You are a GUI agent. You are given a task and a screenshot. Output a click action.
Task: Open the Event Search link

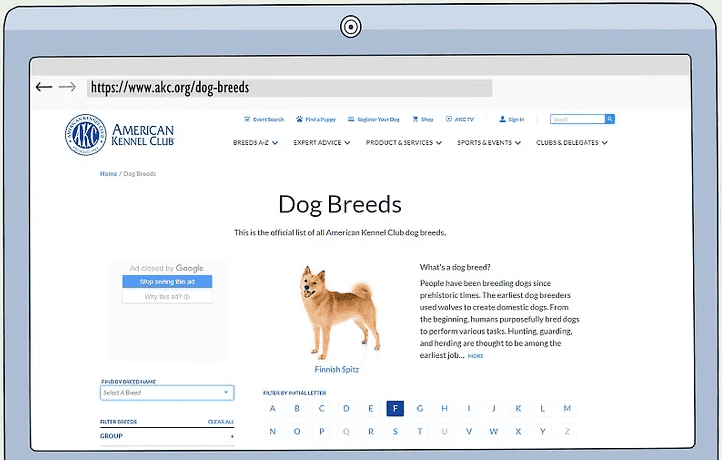(268, 119)
